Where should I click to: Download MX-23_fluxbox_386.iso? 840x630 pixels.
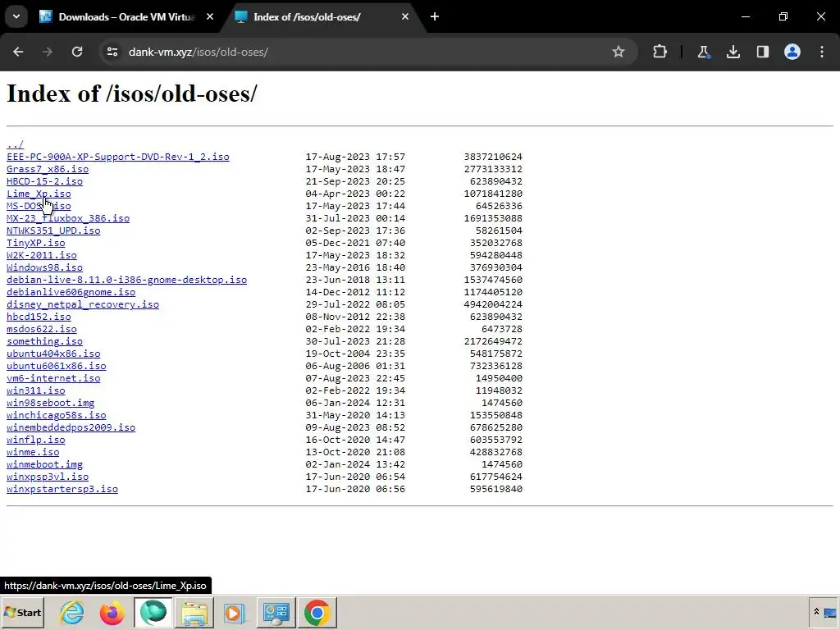[68, 218]
